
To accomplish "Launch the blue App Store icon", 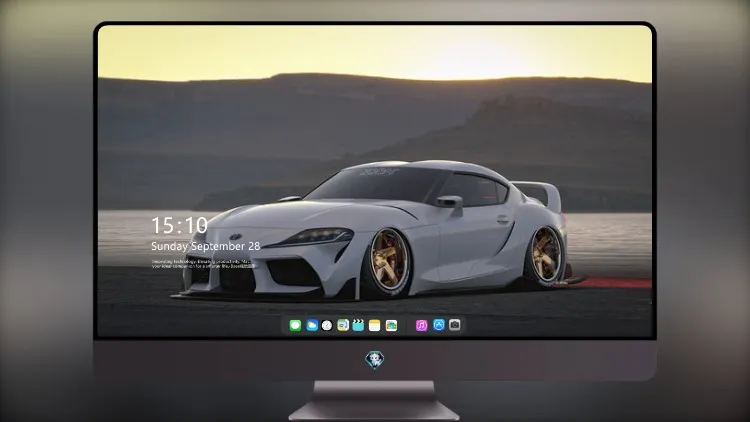I will click(x=439, y=325).
